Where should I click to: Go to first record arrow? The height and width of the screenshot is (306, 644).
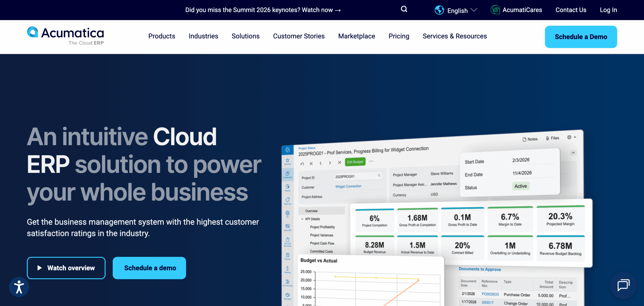click(x=311, y=164)
